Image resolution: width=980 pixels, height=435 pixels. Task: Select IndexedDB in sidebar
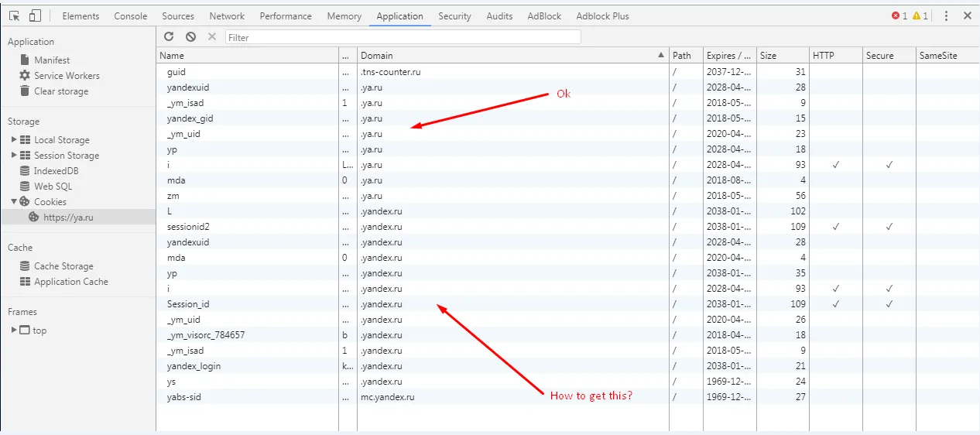pyautogui.click(x=57, y=170)
